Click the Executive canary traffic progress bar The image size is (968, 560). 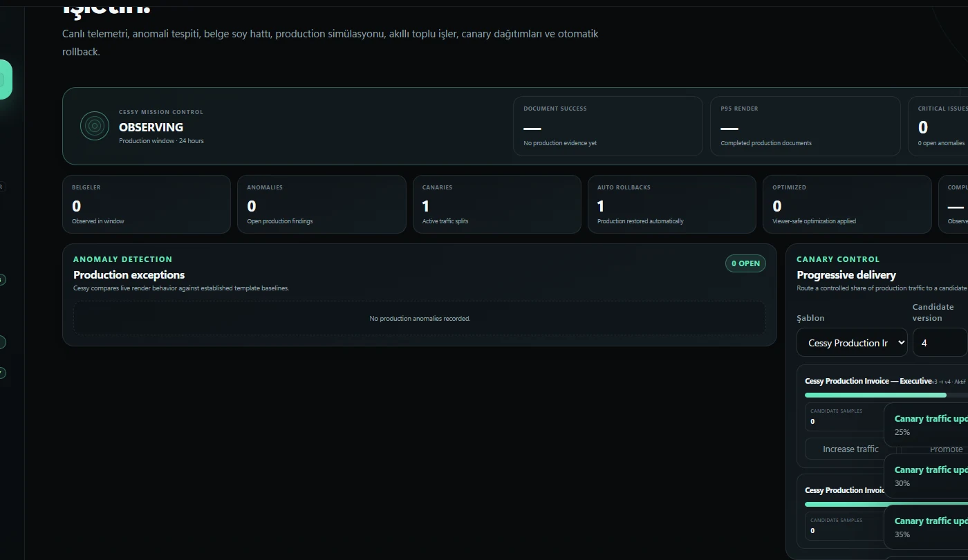click(x=886, y=395)
